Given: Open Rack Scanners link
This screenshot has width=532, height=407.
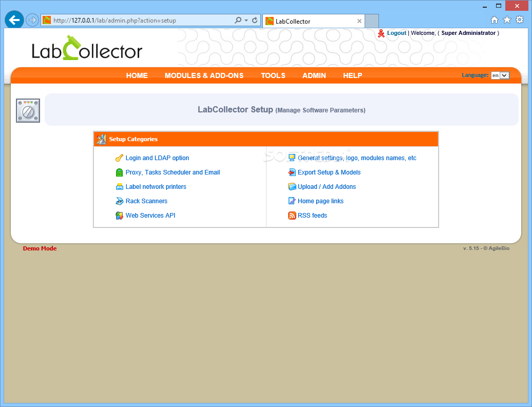Looking at the screenshot, I should [146, 201].
